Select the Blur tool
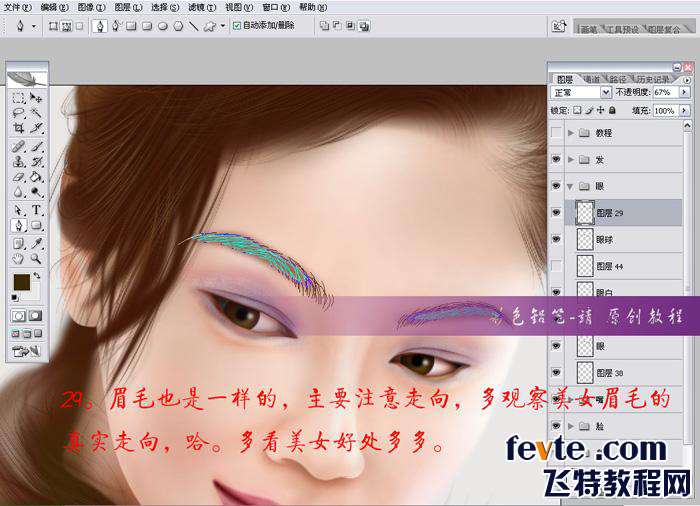 point(18,192)
